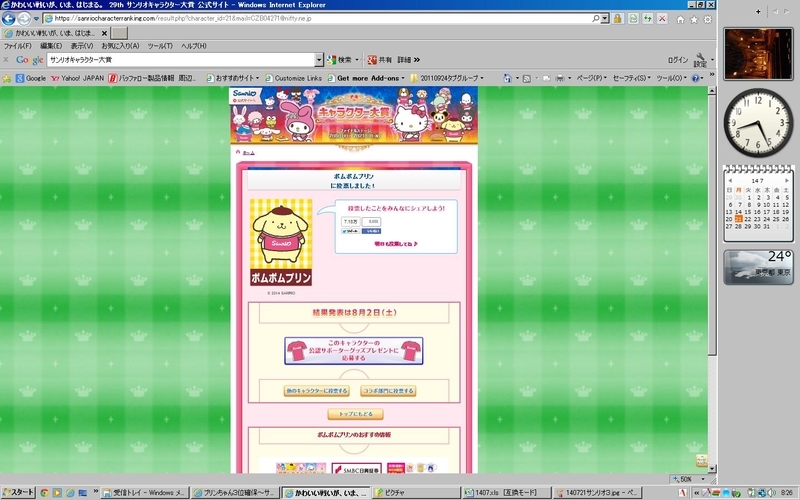Click the ポムポムプリン character image
Viewport: 800px width, 500px height.
point(281,242)
